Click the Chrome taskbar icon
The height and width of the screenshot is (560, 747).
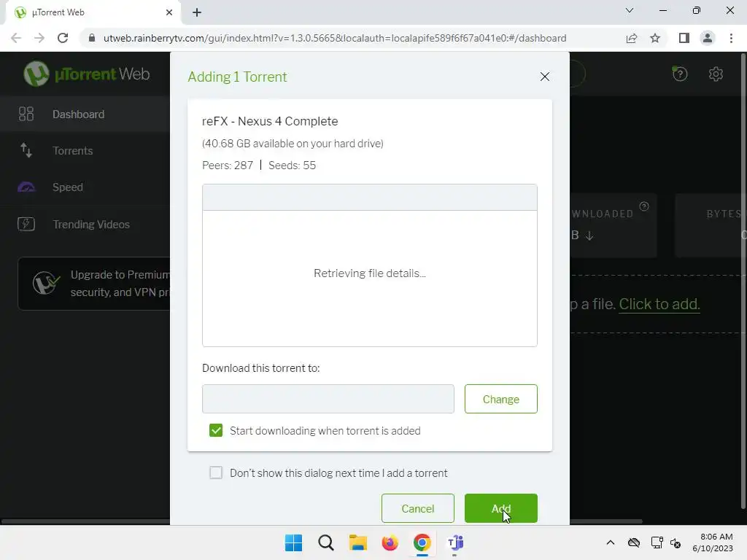click(422, 542)
